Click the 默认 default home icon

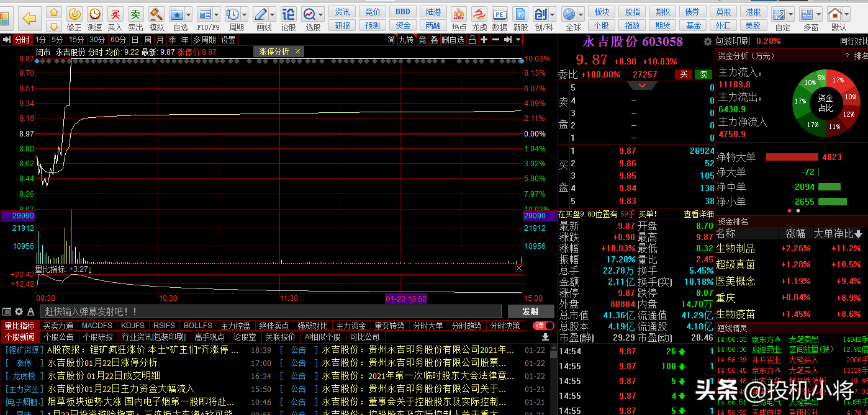[834, 14]
